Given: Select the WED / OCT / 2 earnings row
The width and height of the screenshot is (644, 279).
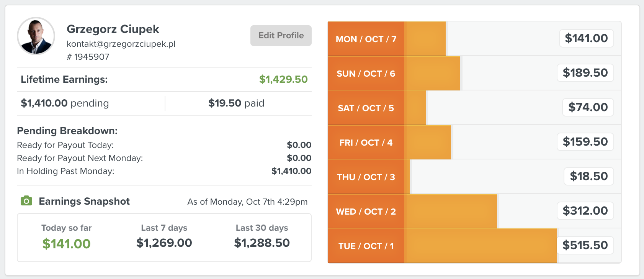Looking at the screenshot, I should tap(474, 211).
